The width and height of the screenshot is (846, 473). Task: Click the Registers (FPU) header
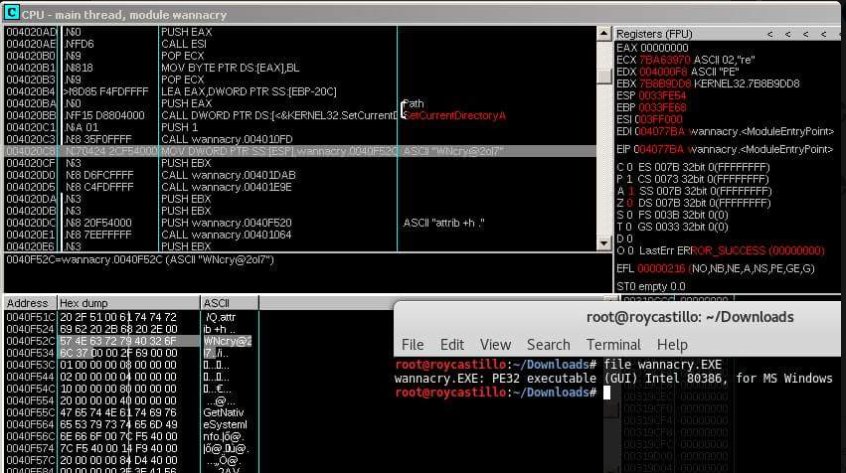click(x=654, y=34)
